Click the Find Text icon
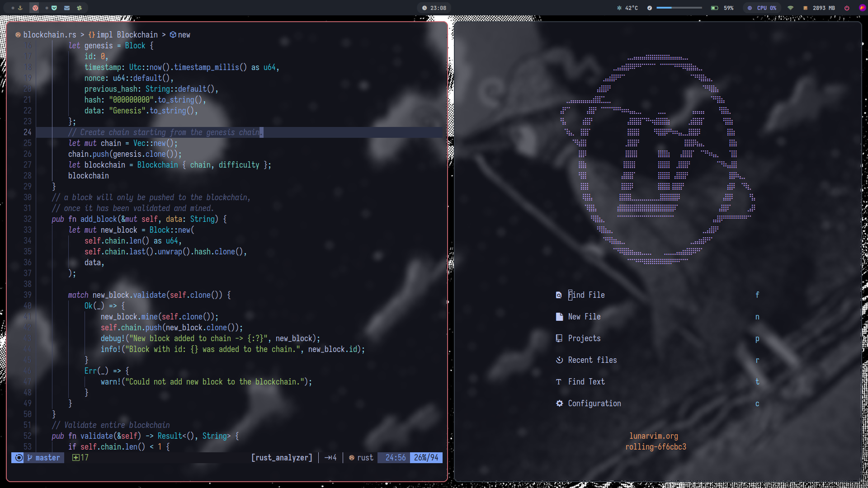The image size is (868, 488). click(559, 382)
